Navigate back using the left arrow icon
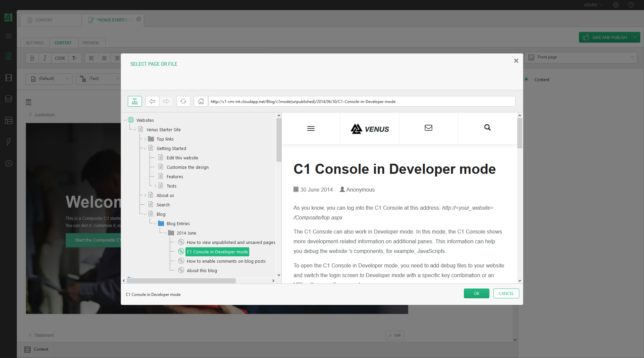The height and width of the screenshot is (358, 644). click(x=152, y=101)
